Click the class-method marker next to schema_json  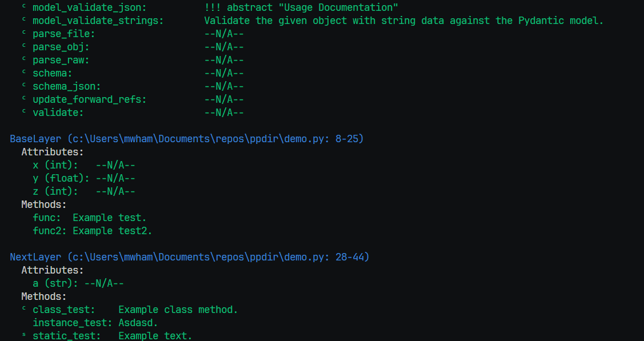click(x=24, y=86)
